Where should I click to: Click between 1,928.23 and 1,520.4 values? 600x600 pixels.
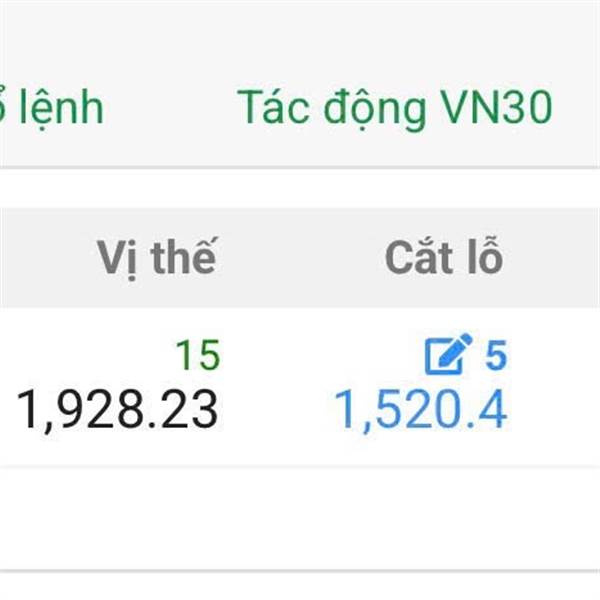tap(276, 409)
